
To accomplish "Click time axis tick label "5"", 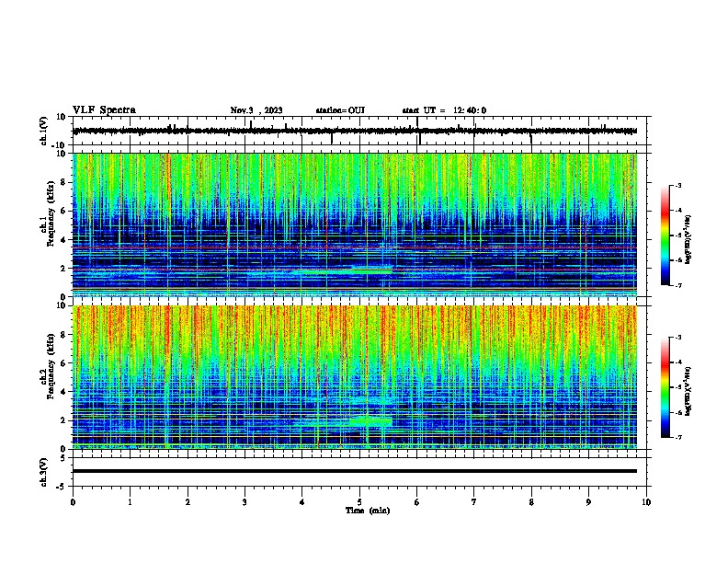I will [359, 502].
